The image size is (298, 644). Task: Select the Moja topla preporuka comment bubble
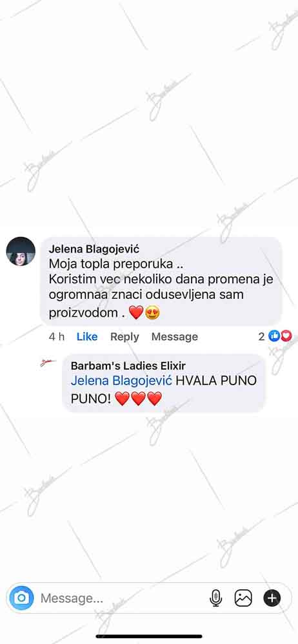[x=161, y=281]
